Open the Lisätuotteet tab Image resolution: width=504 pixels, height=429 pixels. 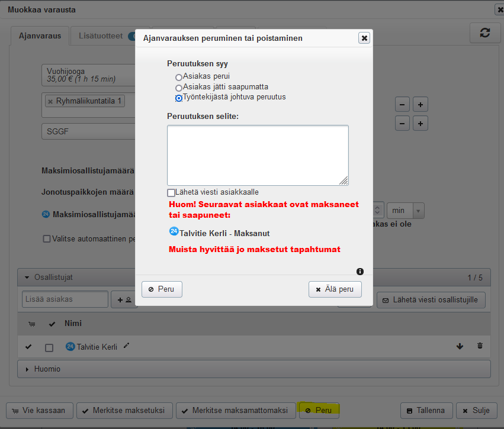tap(101, 36)
